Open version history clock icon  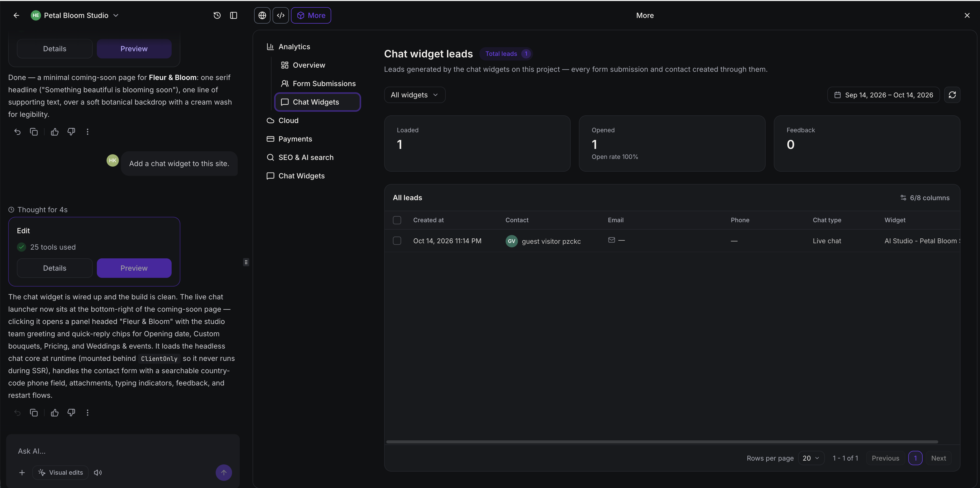tap(217, 15)
